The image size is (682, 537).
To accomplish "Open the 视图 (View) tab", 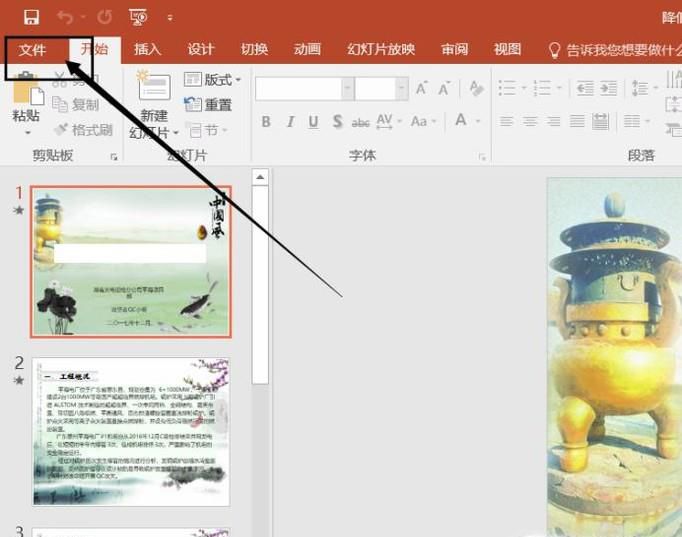I will point(508,49).
